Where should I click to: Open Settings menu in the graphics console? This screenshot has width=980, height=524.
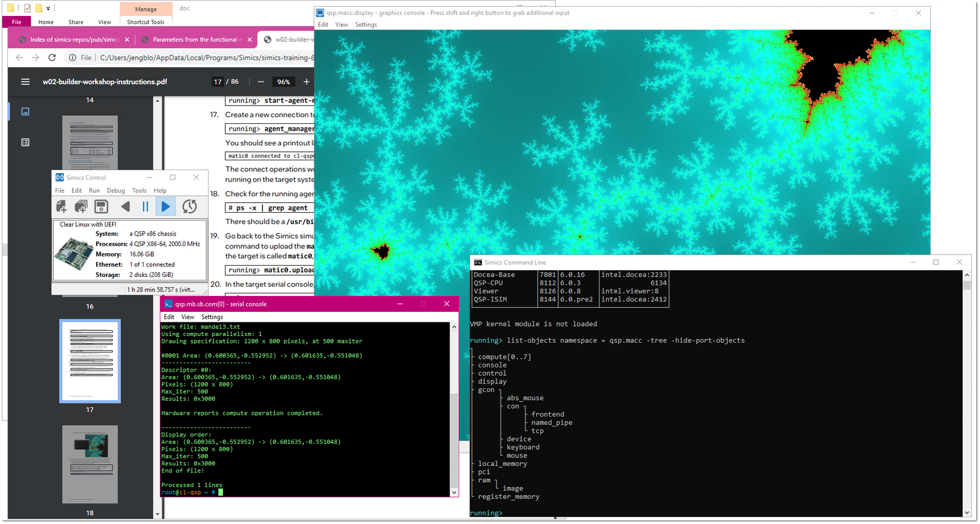click(x=366, y=25)
